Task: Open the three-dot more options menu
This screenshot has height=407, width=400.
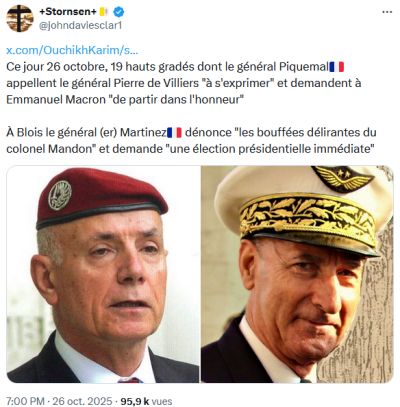Action: (387, 12)
